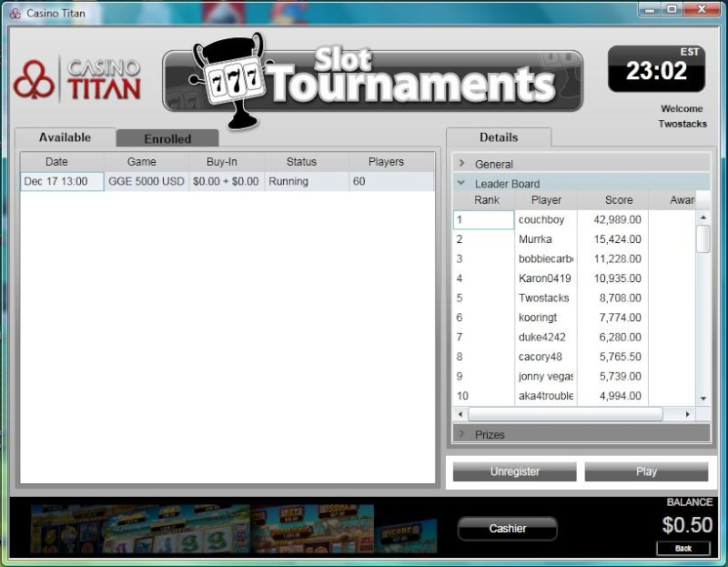Viewport: 728px width, 567px height.
Task: Minimize the Casino Titan window
Action: [x=650, y=10]
